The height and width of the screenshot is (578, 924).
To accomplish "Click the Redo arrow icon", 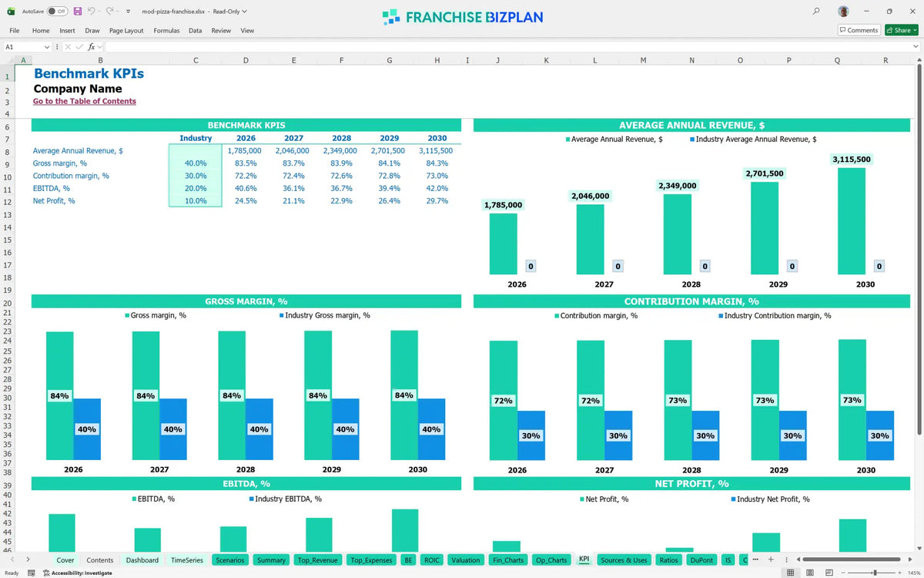I will 109,12.
